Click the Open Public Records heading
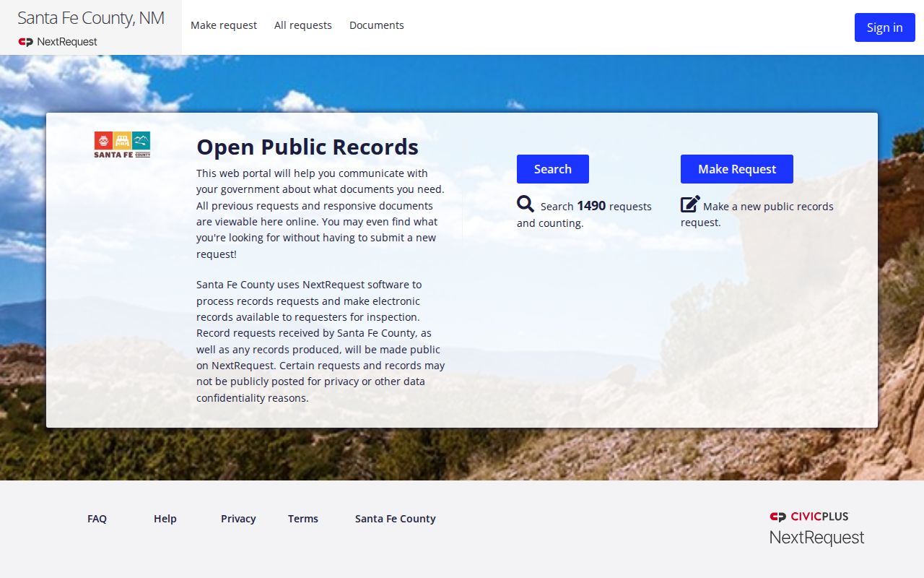The height and width of the screenshot is (578, 924). tap(308, 147)
